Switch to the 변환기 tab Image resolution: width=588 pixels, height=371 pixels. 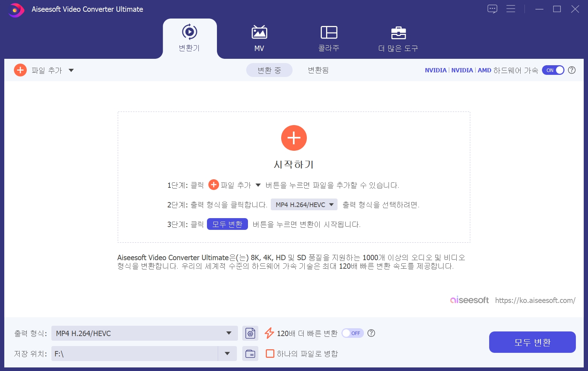click(x=189, y=38)
